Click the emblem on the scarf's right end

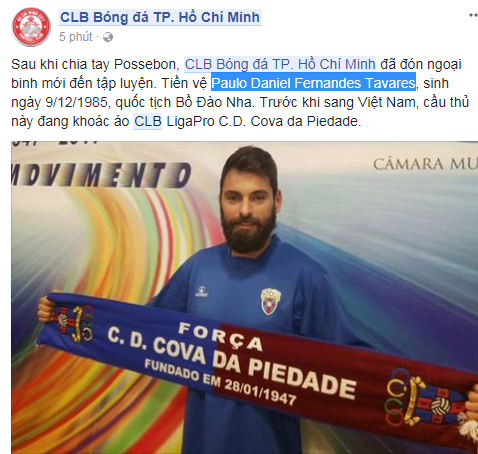point(423,397)
